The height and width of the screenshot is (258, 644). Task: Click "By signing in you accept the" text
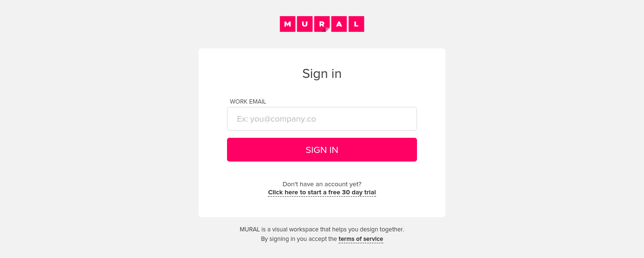299,239
